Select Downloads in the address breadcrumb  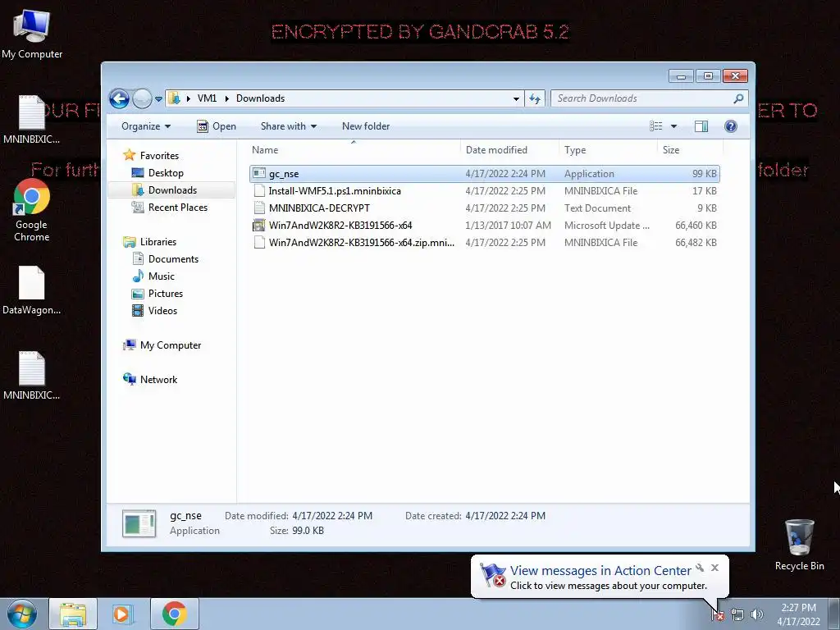pyautogui.click(x=260, y=98)
